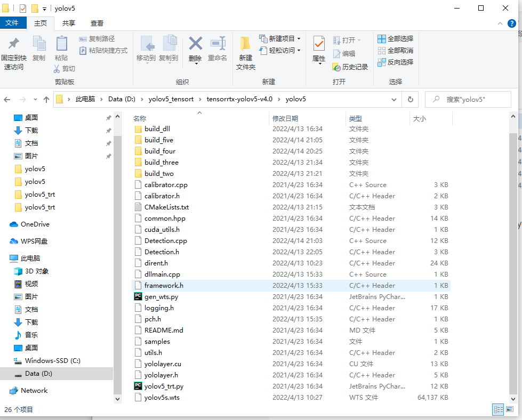522x420 pixels.
Task: Click the red Delete X icon
Action: (x=196, y=44)
